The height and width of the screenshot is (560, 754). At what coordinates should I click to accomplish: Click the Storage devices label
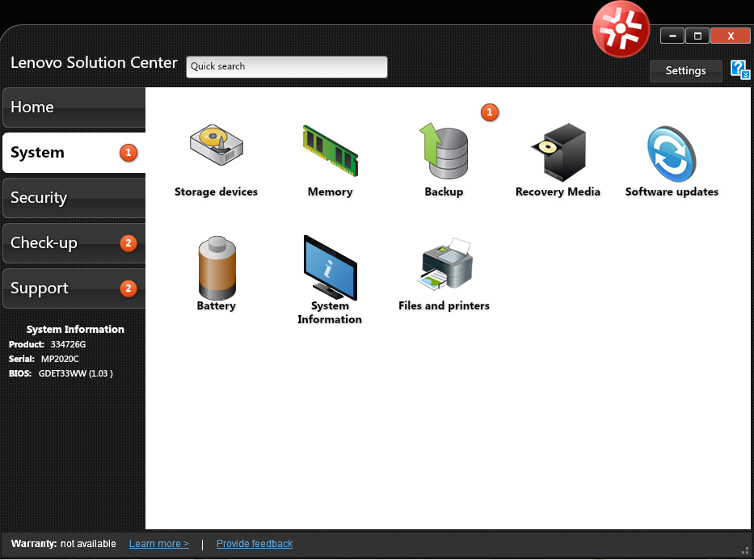pyautogui.click(x=216, y=192)
